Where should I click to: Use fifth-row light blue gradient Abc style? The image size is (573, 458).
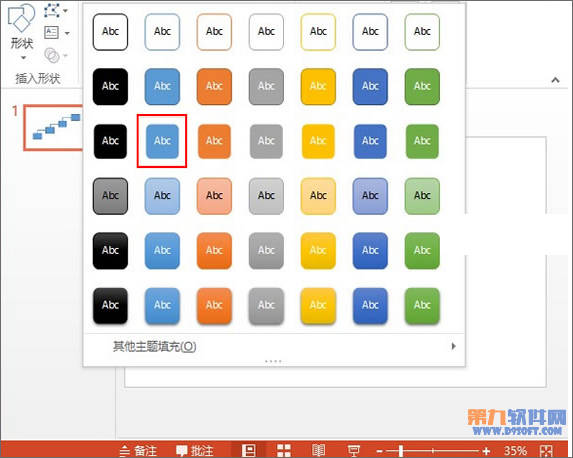(162, 251)
